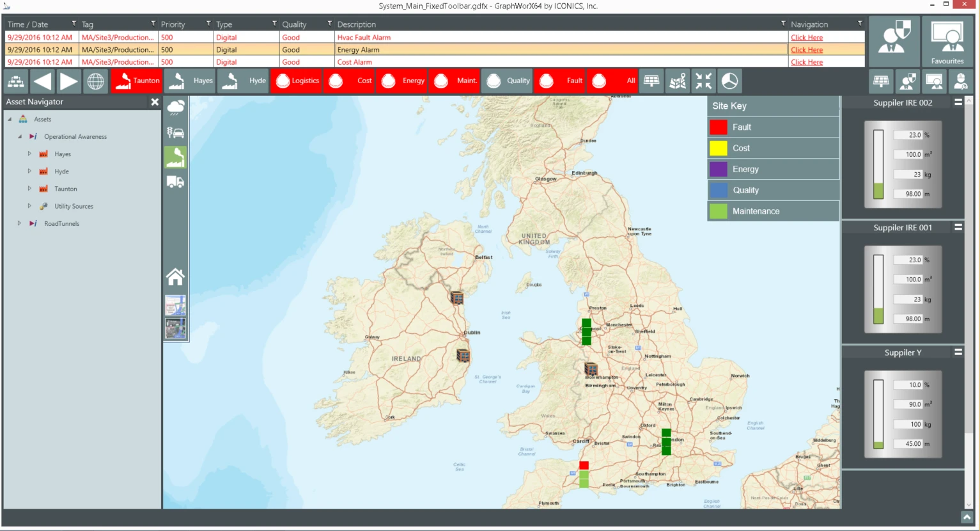Navigate back with the left arrow

pyautogui.click(x=43, y=81)
